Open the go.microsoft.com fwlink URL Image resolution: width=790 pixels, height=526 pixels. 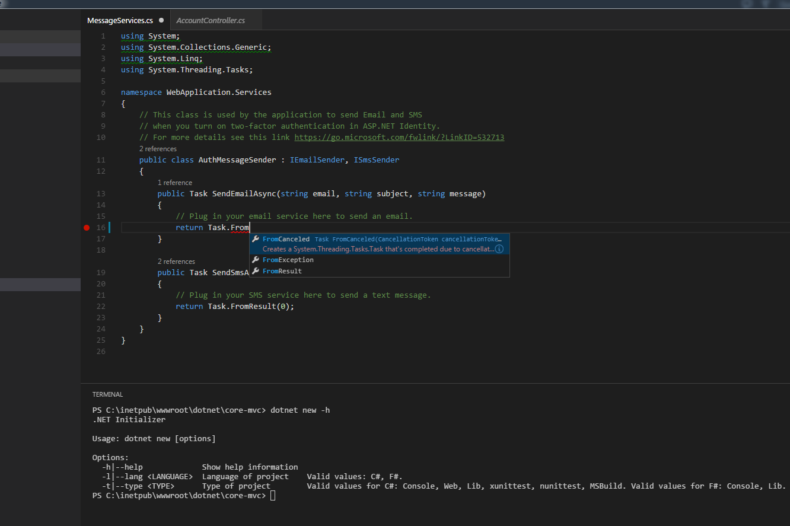coord(399,137)
